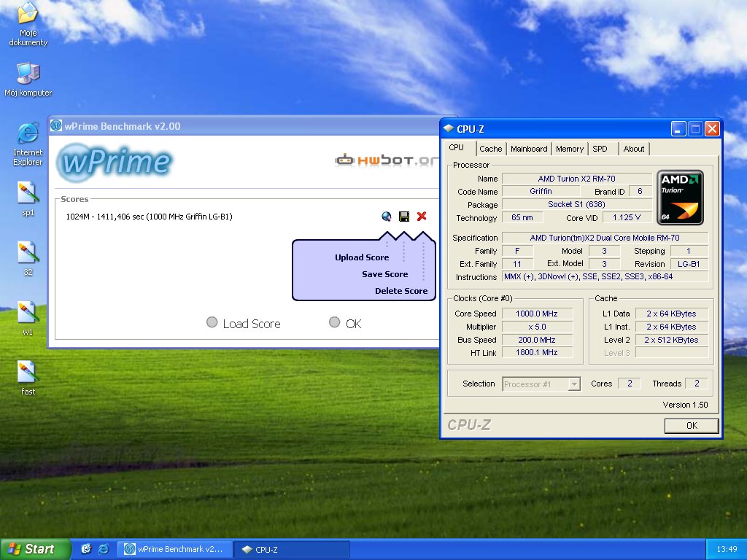The image size is (747, 560).
Task: Choose Save Score from popup
Action: [x=385, y=274]
